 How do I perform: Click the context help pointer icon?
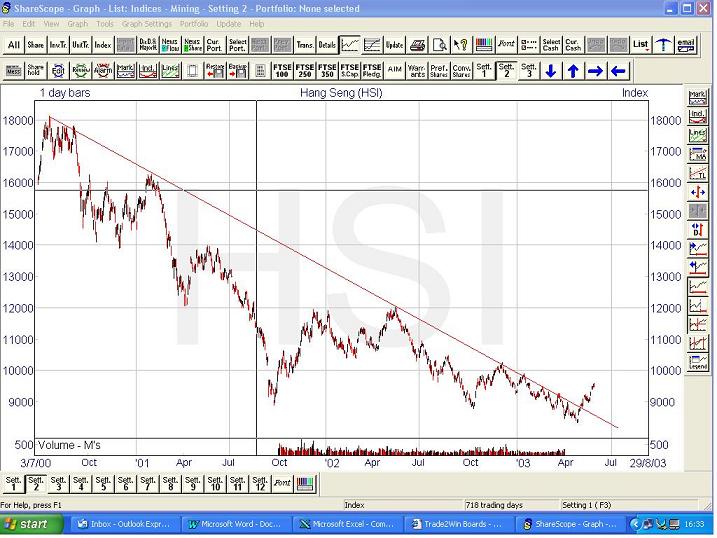pos(461,45)
